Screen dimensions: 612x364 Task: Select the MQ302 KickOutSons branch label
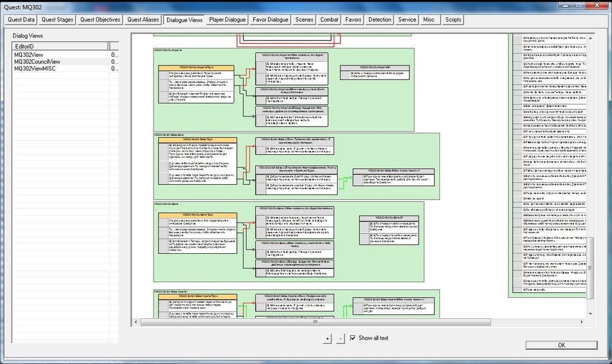click(166, 204)
